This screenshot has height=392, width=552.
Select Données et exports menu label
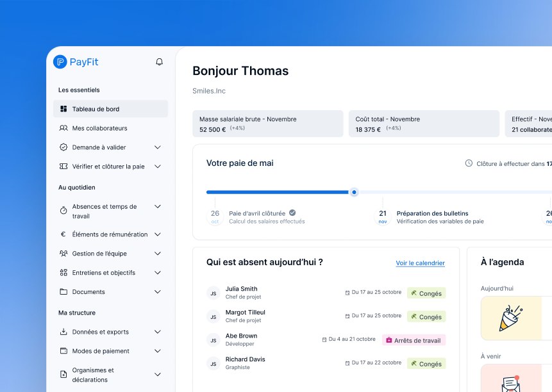pos(100,332)
